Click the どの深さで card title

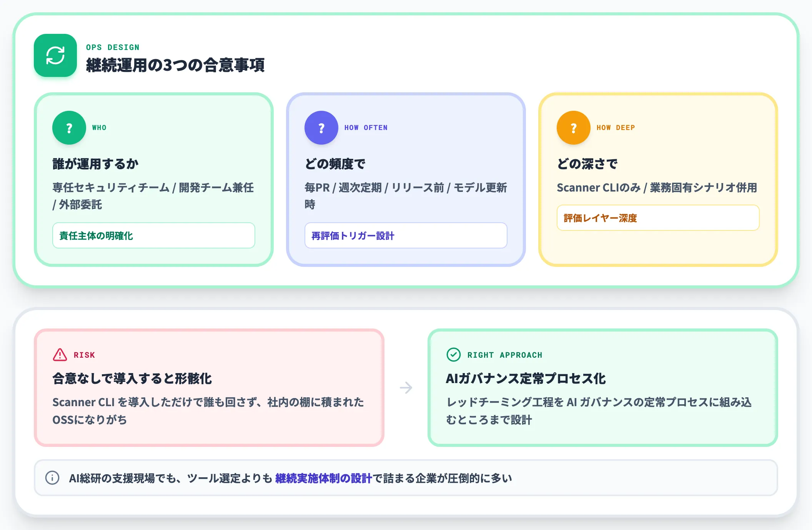click(587, 164)
